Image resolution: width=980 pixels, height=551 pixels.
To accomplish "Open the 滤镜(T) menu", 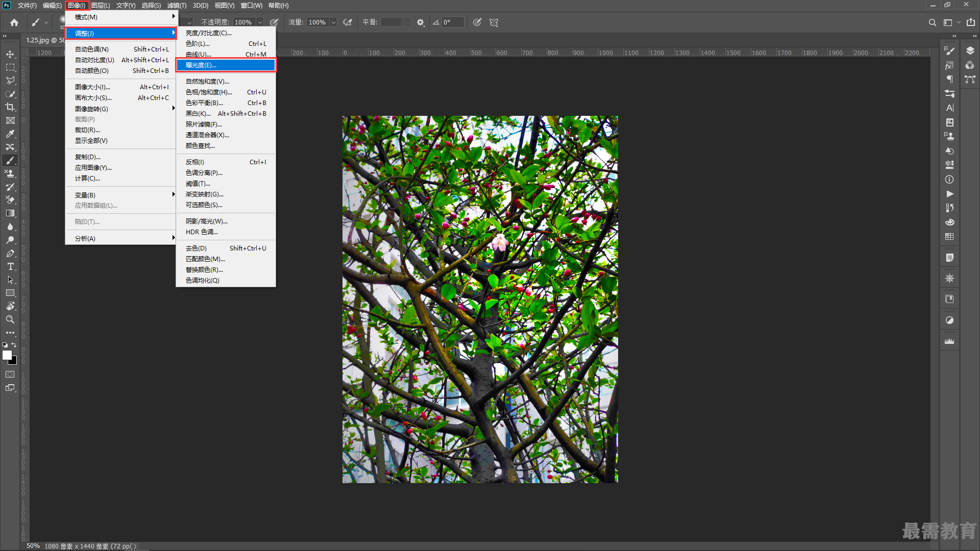I will (x=177, y=6).
